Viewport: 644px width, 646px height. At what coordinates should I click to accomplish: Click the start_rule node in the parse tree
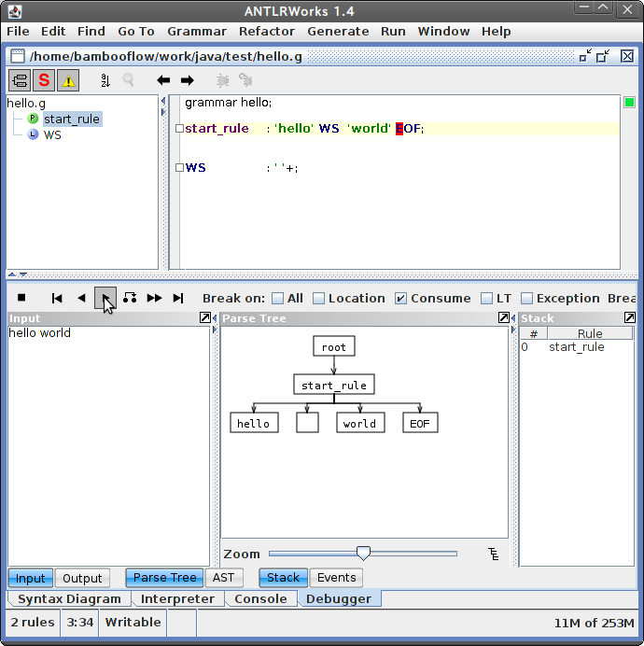[x=334, y=385]
